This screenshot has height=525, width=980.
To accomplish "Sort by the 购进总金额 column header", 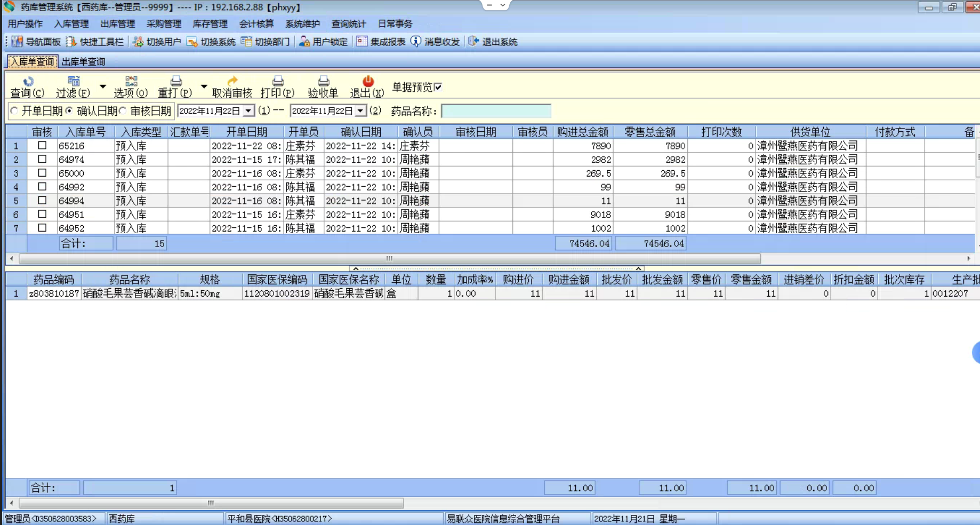I will coord(583,132).
